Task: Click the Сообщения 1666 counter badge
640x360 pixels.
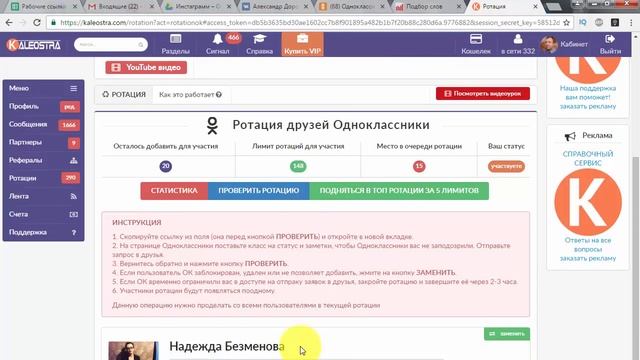Action: (69, 125)
